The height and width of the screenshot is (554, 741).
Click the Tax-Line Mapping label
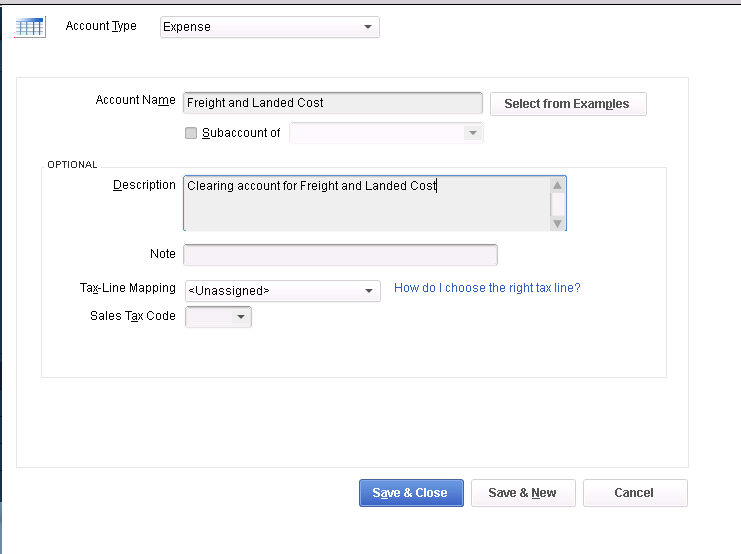[x=127, y=288]
